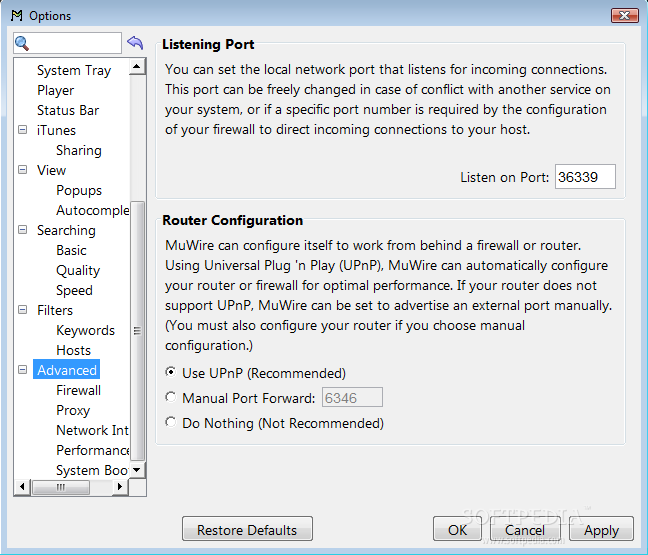Click the Listen on Port field

[585, 177]
